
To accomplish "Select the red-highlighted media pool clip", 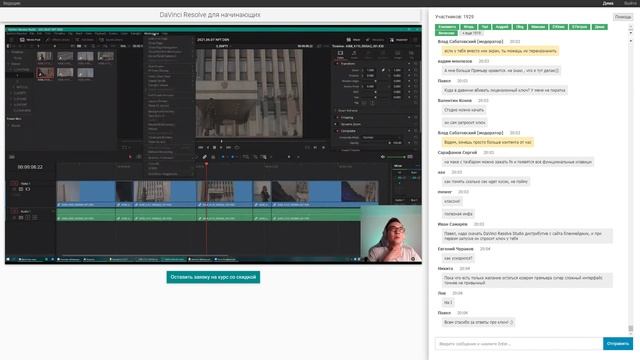I will 45,73.
